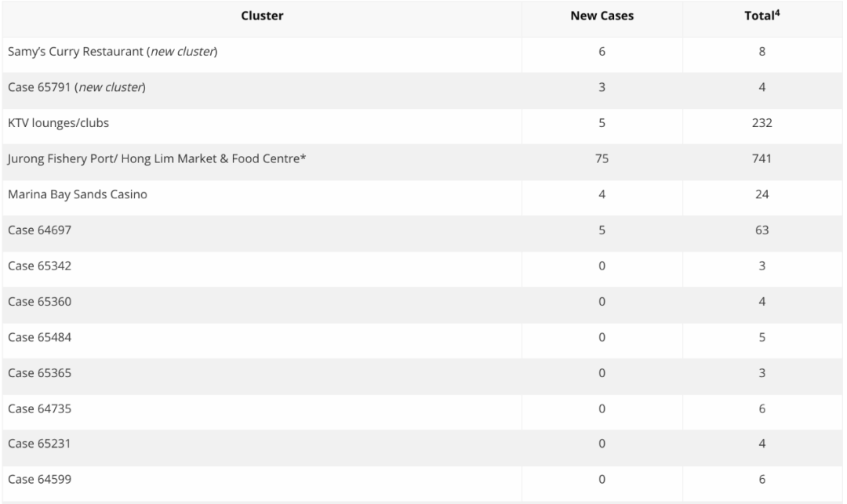
Task: Select Marina Bay Sands Casino cluster
Action: click(77, 194)
